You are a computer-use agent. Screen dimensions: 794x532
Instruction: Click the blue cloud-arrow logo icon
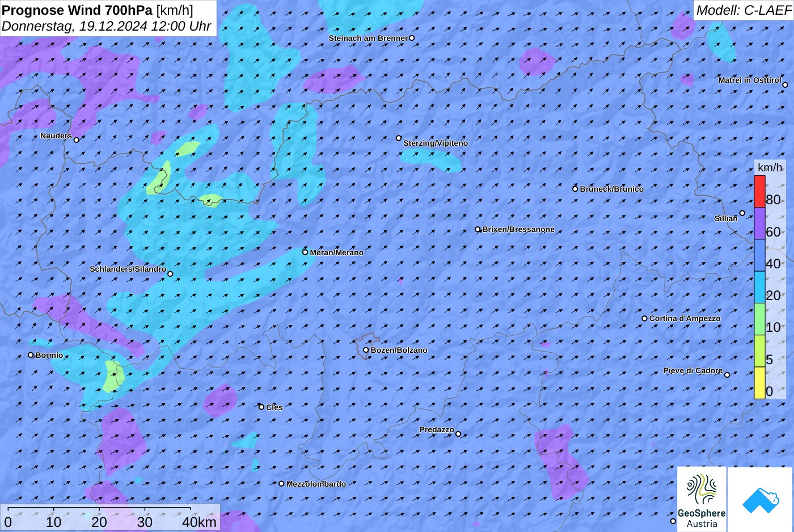[x=761, y=500]
